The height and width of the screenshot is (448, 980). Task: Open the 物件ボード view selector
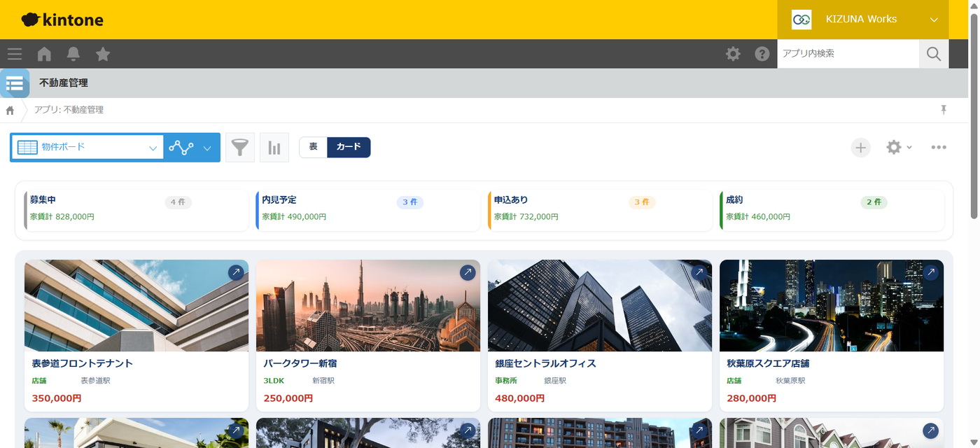87,148
